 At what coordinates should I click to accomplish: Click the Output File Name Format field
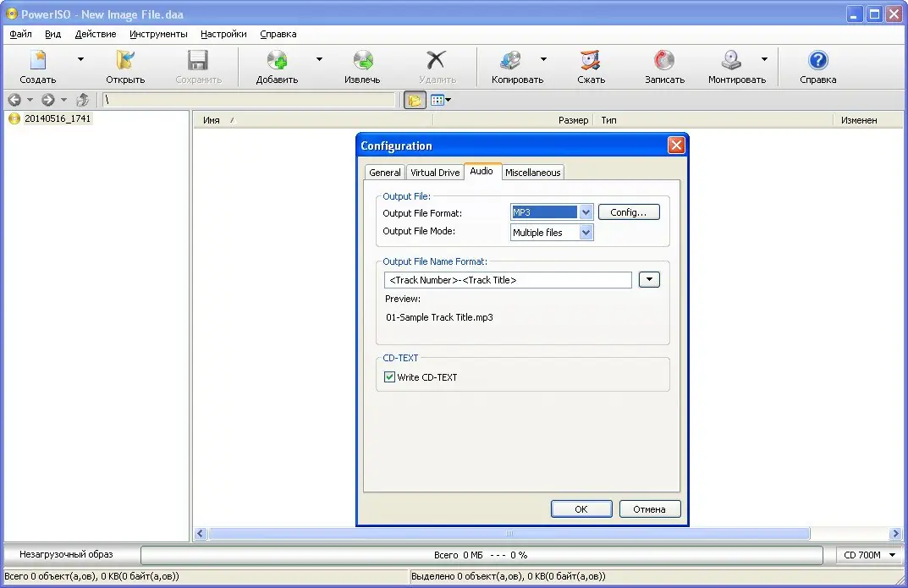point(508,280)
